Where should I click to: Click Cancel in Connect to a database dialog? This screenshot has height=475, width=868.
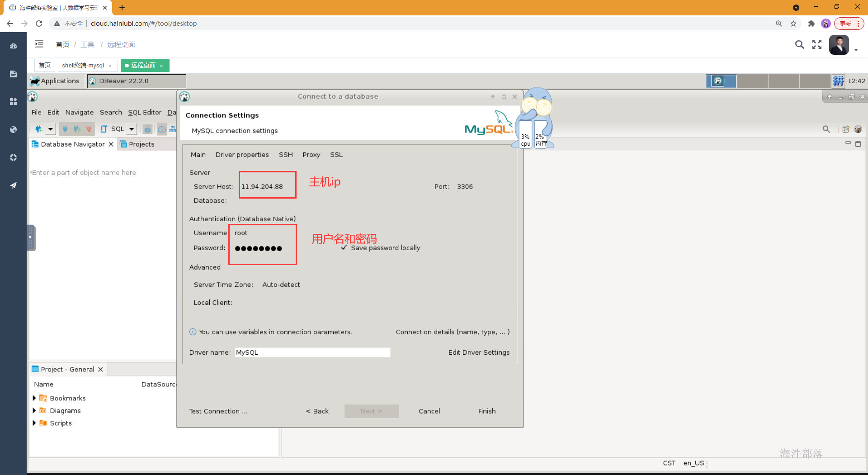(429, 411)
